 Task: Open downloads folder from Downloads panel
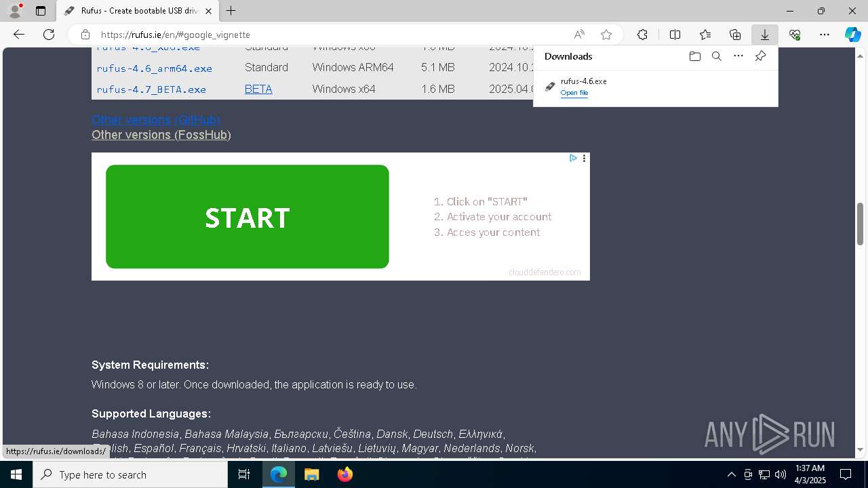[x=694, y=56]
